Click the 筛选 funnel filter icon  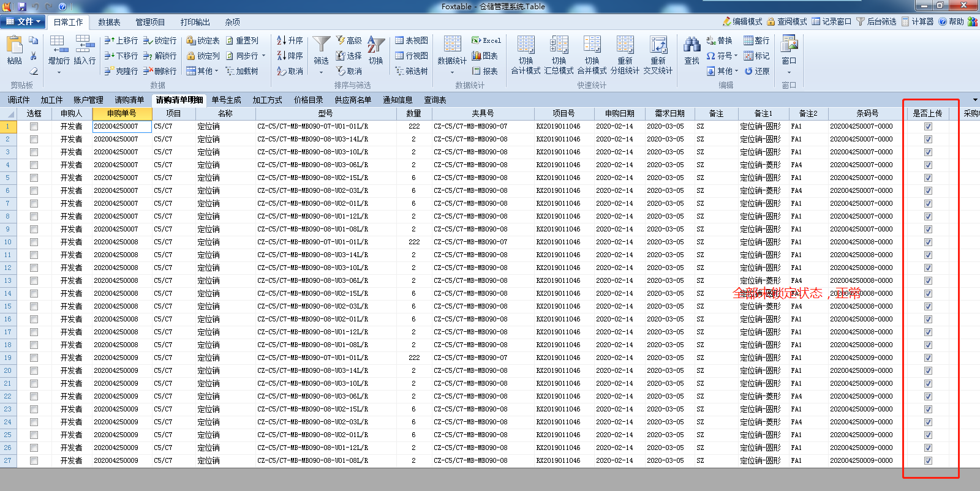pyautogui.click(x=321, y=45)
